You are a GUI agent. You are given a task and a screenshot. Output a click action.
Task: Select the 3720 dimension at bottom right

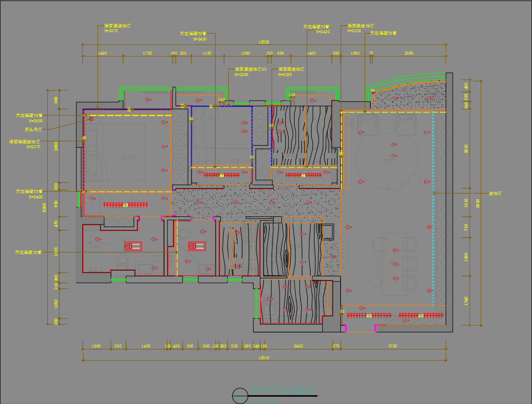pos(393,346)
